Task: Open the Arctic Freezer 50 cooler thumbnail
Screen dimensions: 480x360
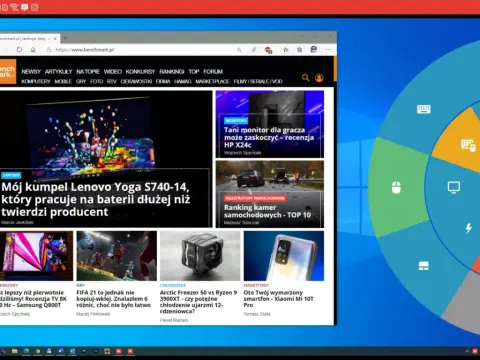Action: coord(200,256)
